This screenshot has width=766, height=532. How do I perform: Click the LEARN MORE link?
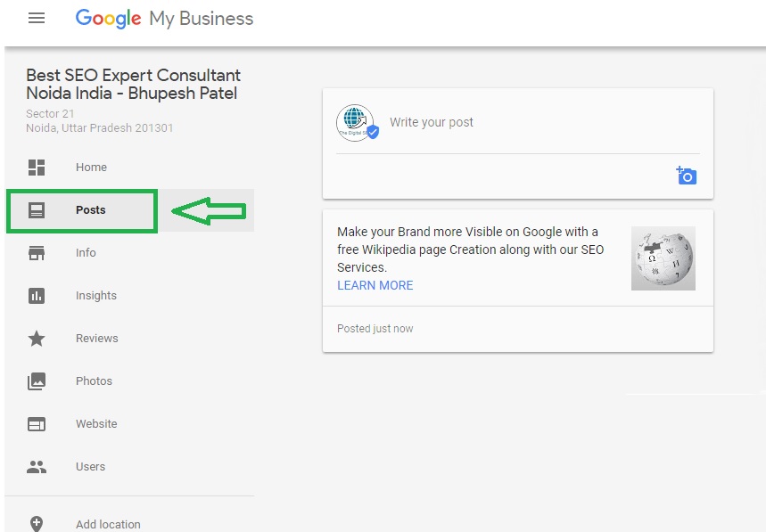375,285
